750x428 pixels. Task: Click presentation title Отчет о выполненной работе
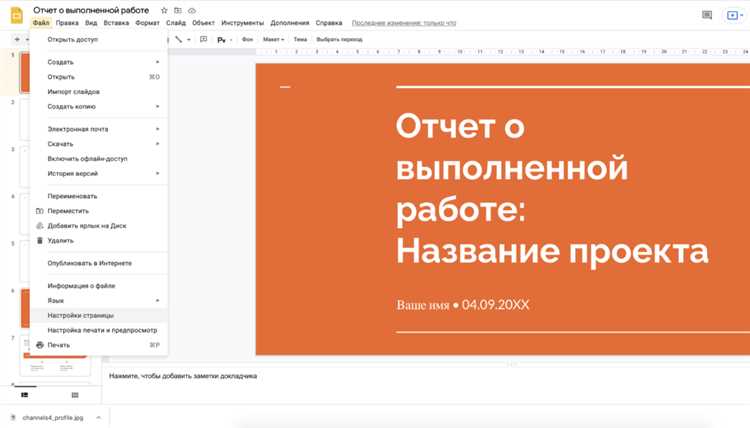pyautogui.click(x=91, y=10)
